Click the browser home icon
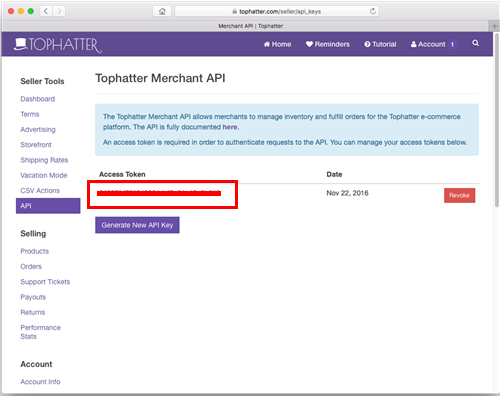This screenshot has height=396, width=500. click(162, 11)
